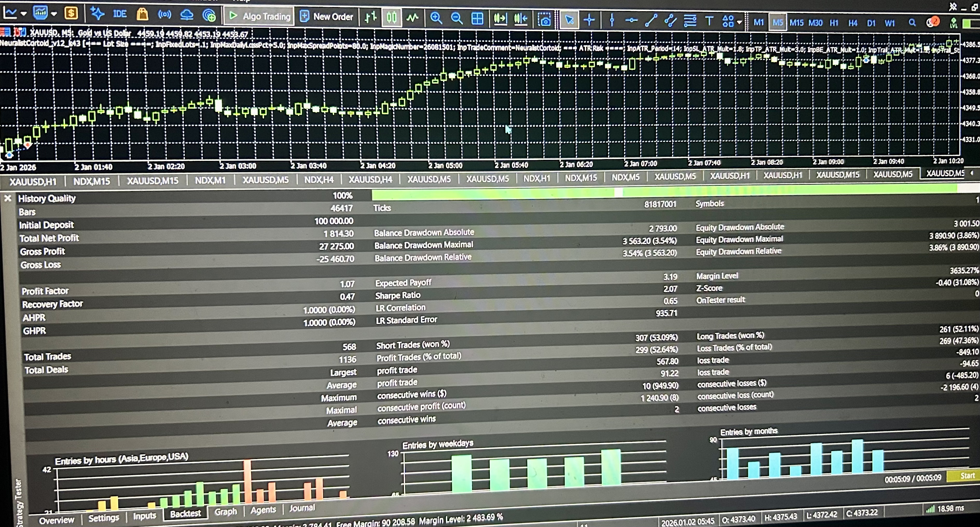The height and width of the screenshot is (527, 980).
Task: Toggle the Algo Trading button
Action: (259, 16)
